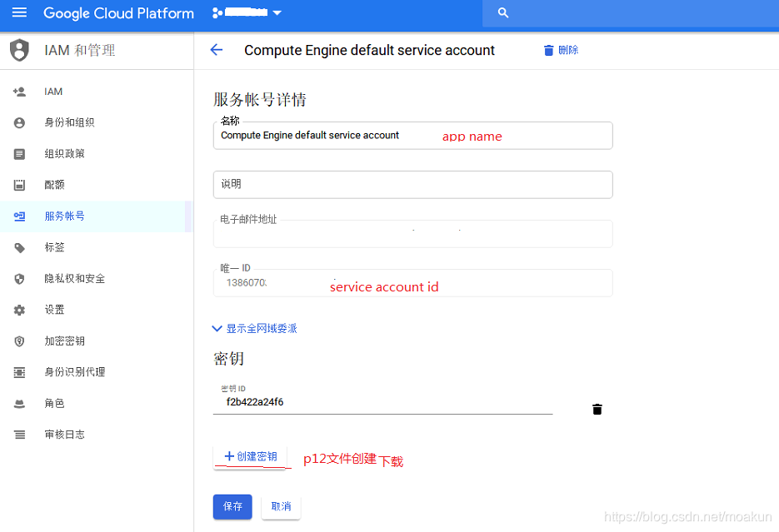
Task: Click the 保存 save button
Action: point(232,507)
